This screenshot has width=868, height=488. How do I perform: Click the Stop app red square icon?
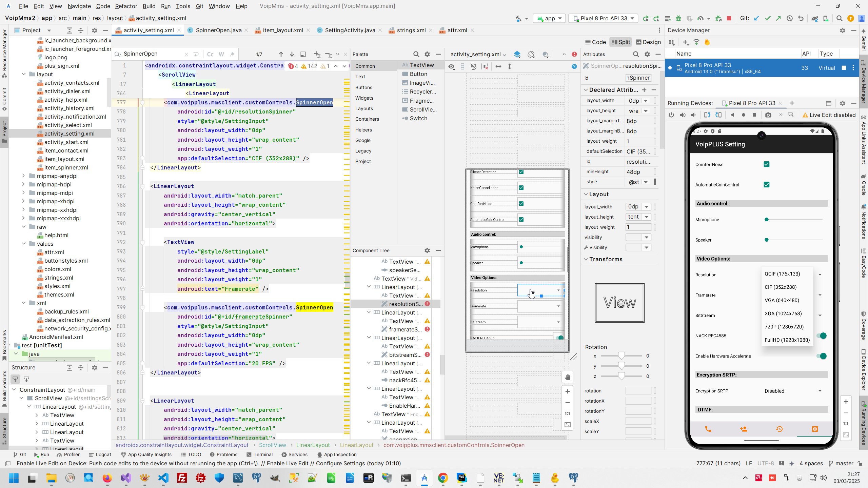[x=729, y=18]
